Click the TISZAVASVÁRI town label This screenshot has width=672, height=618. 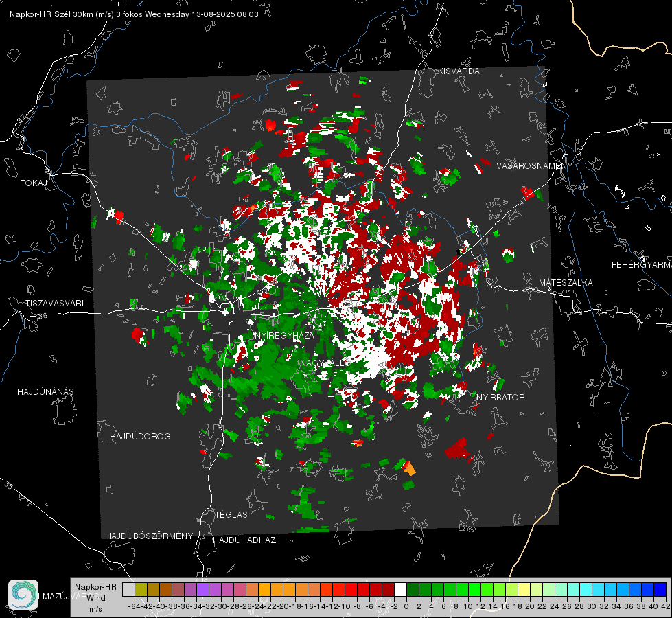point(55,304)
